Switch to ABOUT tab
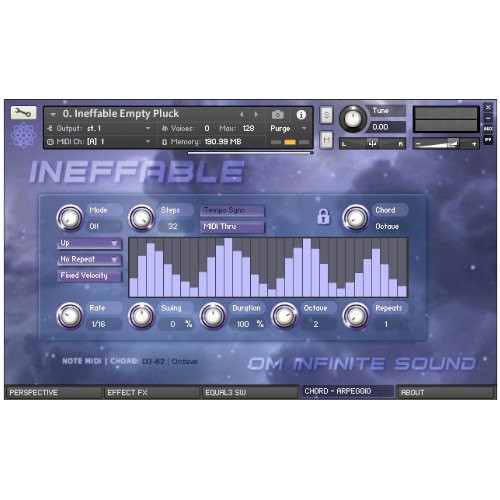This screenshot has height=500, width=500. click(x=445, y=393)
